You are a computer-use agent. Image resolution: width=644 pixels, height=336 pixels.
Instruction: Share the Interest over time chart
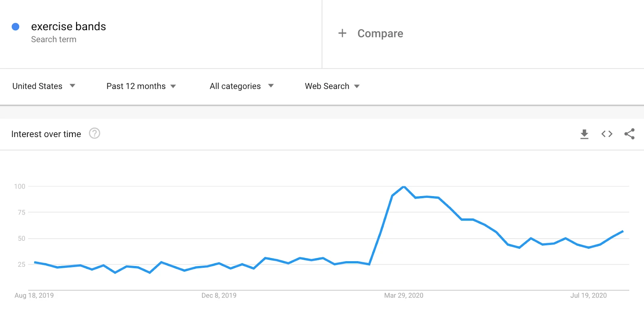pos(630,134)
